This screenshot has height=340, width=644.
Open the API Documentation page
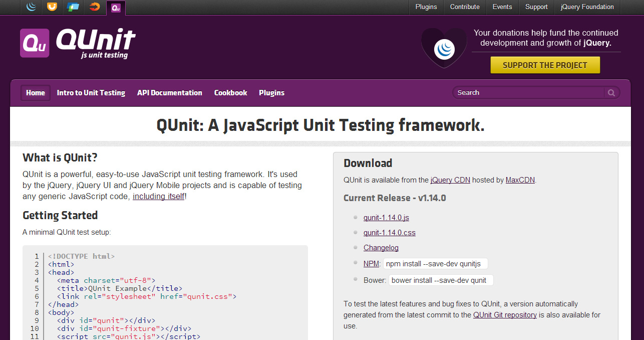click(170, 93)
